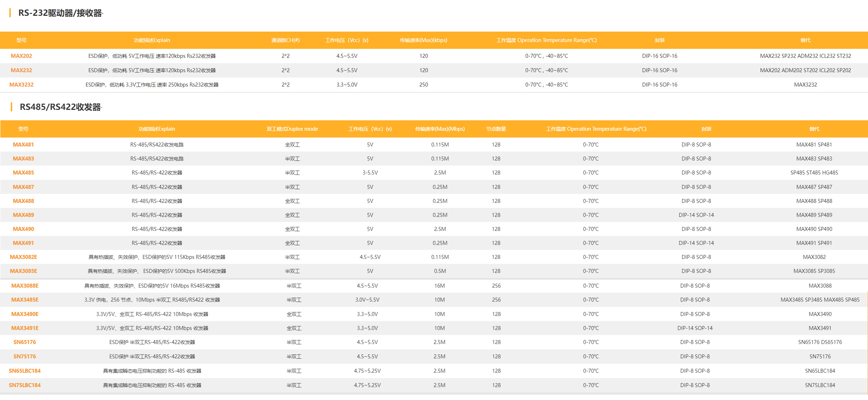Click the 节点数量 column header
The height and width of the screenshot is (400, 868).
(496, 129)
